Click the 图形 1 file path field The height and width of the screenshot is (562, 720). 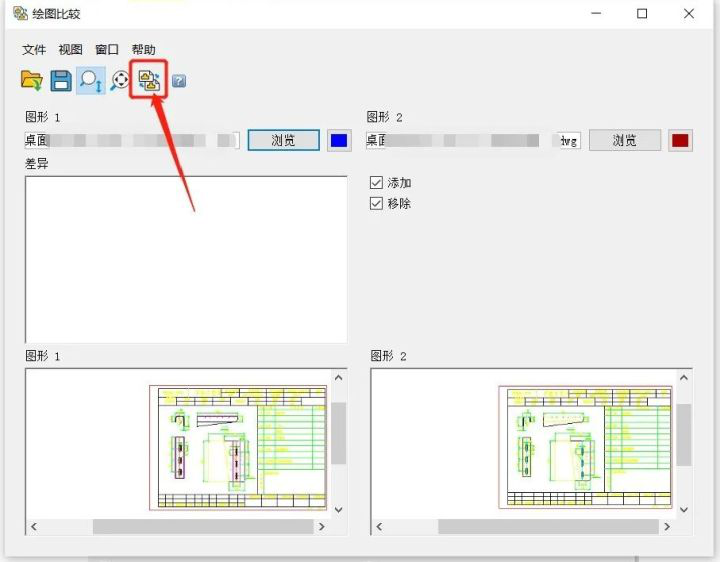132,140
